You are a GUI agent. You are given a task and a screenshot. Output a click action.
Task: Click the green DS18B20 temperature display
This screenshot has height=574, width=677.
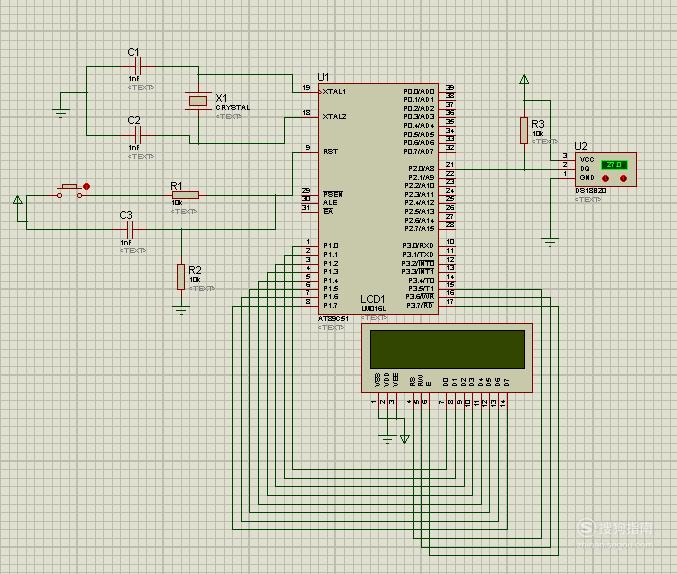(614, 165)
